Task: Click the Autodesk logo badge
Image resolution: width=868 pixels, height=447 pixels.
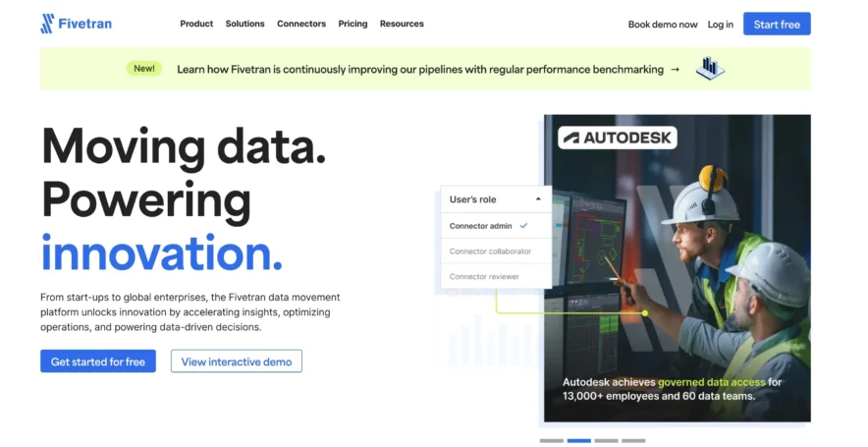Action: pyautogui.click(x=618, y=138)
